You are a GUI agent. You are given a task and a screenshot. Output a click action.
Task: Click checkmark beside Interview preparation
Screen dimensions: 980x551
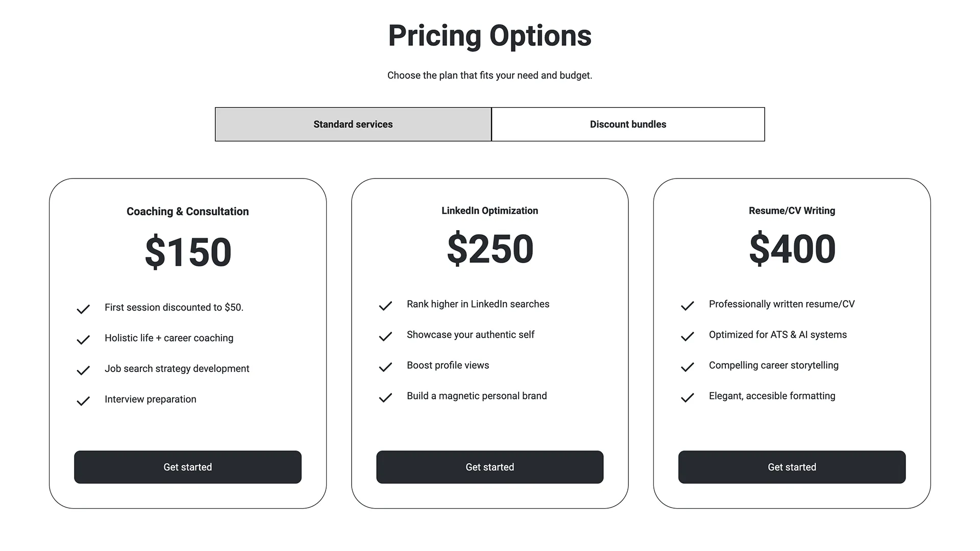[83, 401]
